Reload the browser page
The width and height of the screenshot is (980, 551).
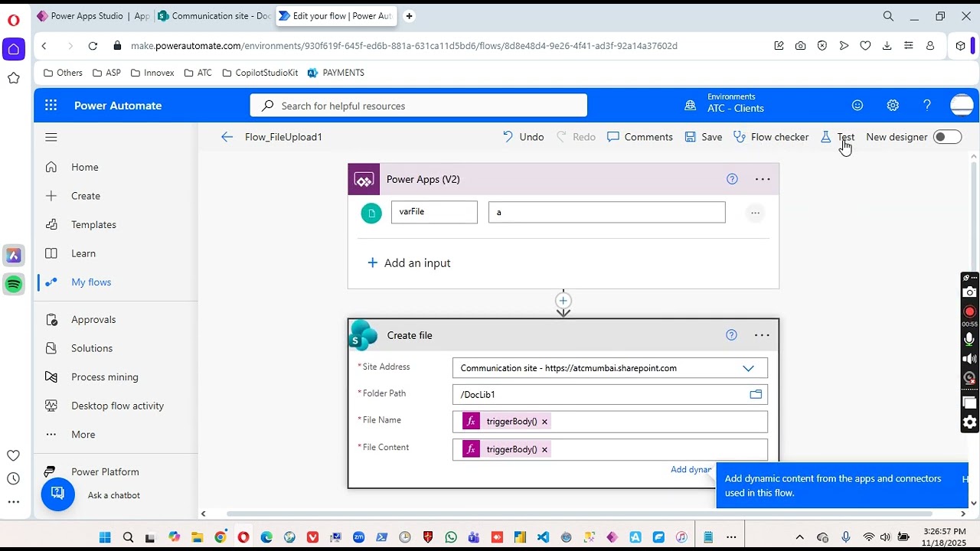point(93,46)
